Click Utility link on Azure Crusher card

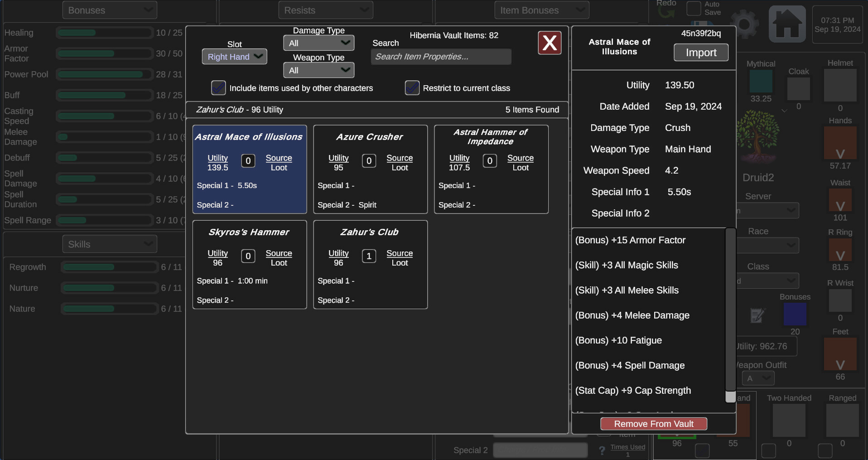(x=338, y=158)
